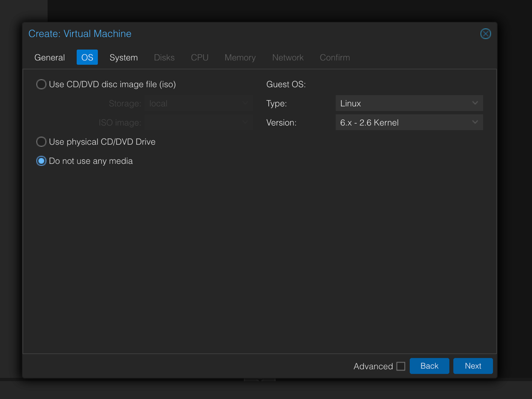Switch to the General tab
Image resolution: width=532 pixels, height=399 pixels.
pos(49,58)
